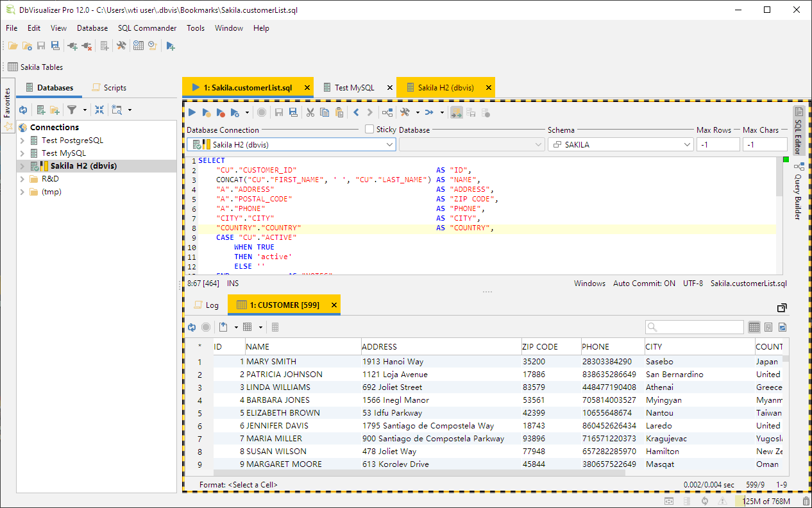Viewport: 812px width, 508px height.
Task: Expand the Test PostgreSQL tree node
Action: click(x=22, y=140)
